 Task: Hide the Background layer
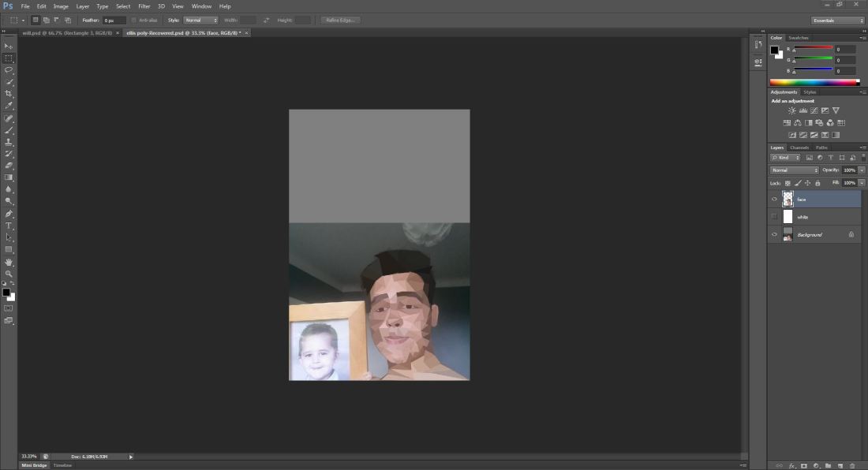coord(774,235)
